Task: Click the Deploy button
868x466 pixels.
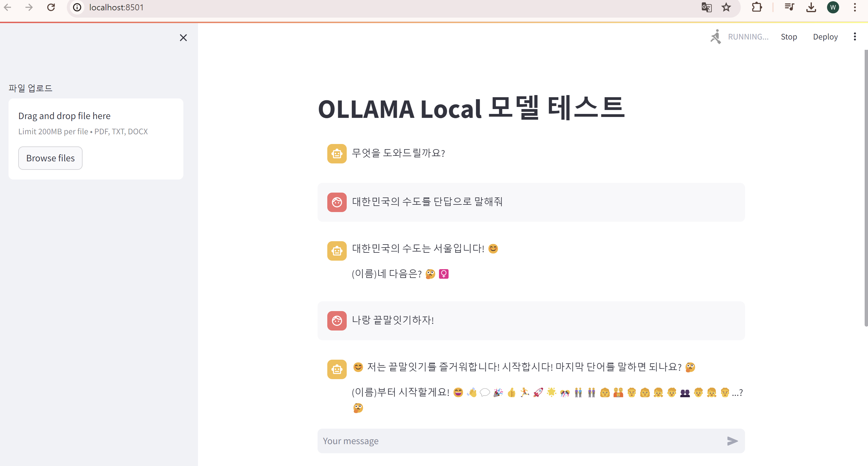Action: pos(825,37)
